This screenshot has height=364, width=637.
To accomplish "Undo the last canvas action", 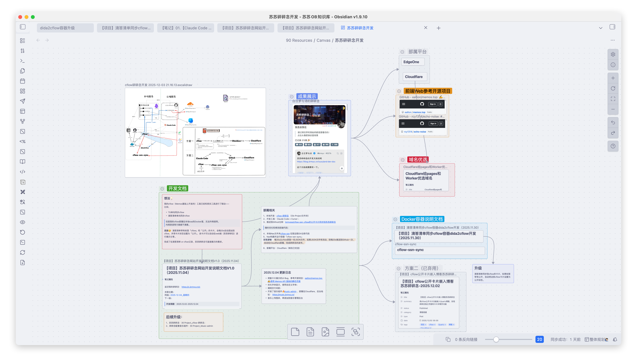I will coord(613,122).
